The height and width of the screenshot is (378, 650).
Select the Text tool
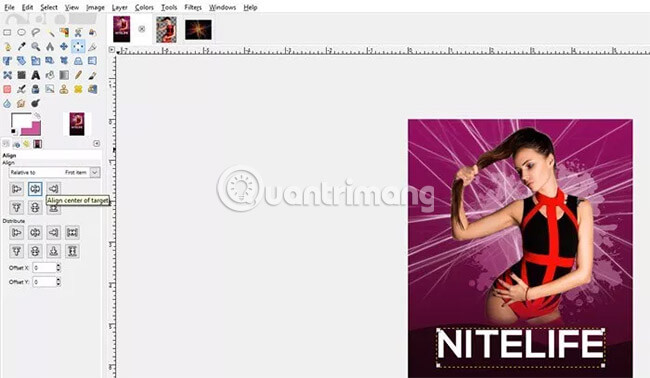click(x=36, y=75)
